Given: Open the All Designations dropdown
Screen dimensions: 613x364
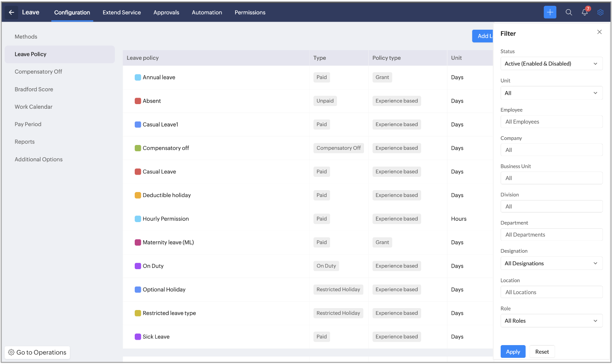Looking at the screenshot, I should tap(551, 263).
